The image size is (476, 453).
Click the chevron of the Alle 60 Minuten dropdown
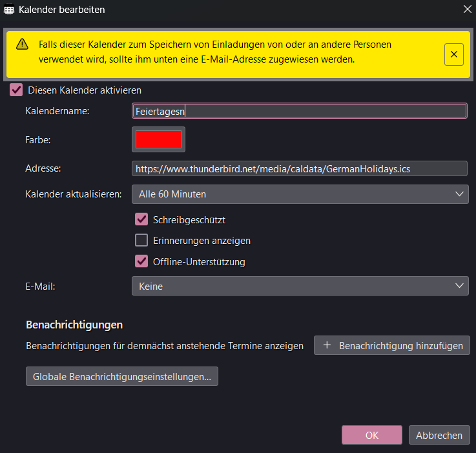pyautogui.click(x=459, y=194)
